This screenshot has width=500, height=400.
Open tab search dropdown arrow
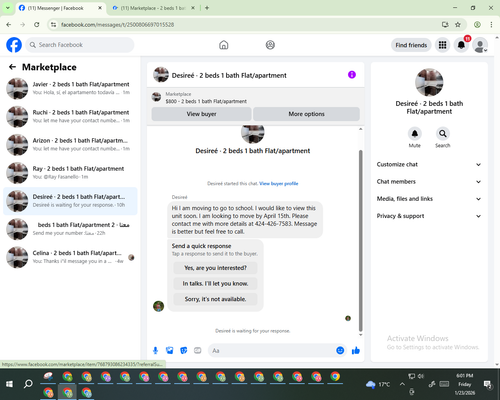point(7,8)
